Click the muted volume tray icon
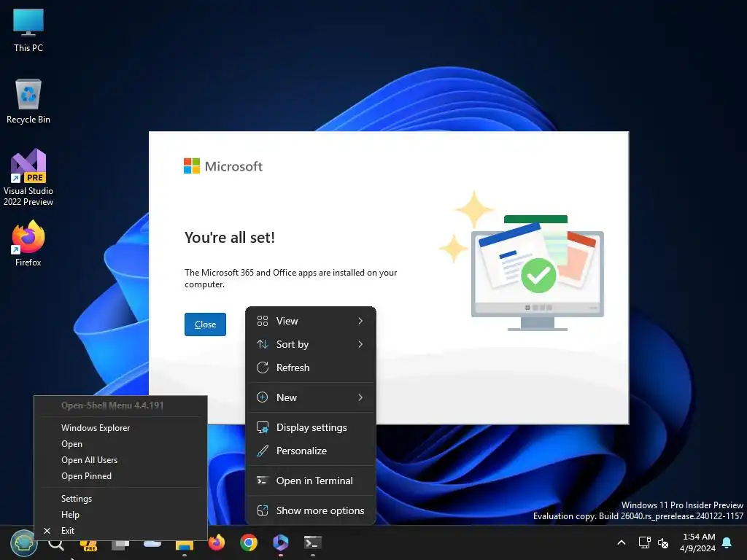The width and height of the screenshot is (747, 560). click(x=663, y=542)
